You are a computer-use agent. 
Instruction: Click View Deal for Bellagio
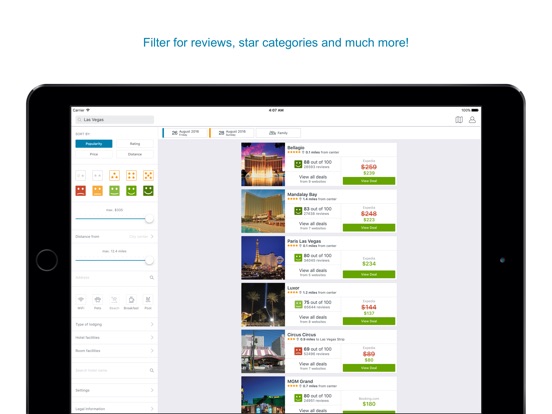point(369,181)
